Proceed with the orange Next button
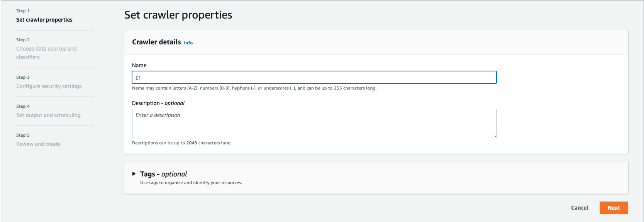 point(613,208)
